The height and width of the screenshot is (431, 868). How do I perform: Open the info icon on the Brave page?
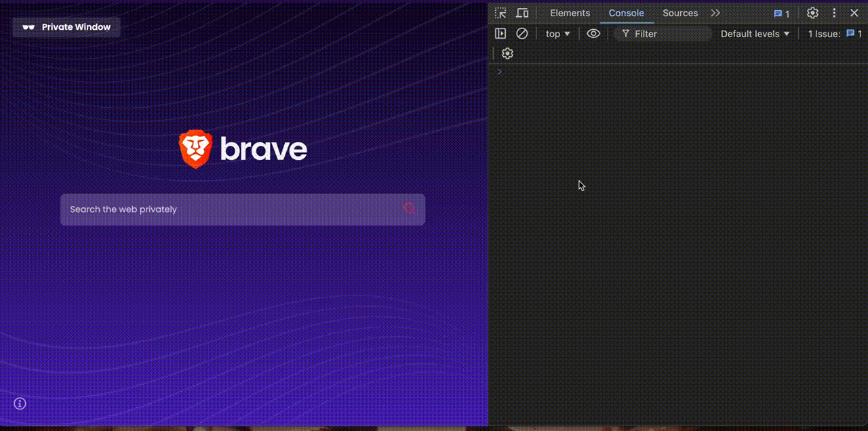click(20, 404)
